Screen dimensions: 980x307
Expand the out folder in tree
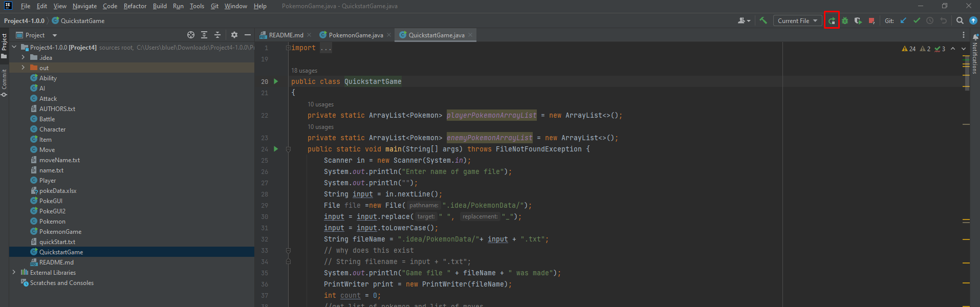23,68
